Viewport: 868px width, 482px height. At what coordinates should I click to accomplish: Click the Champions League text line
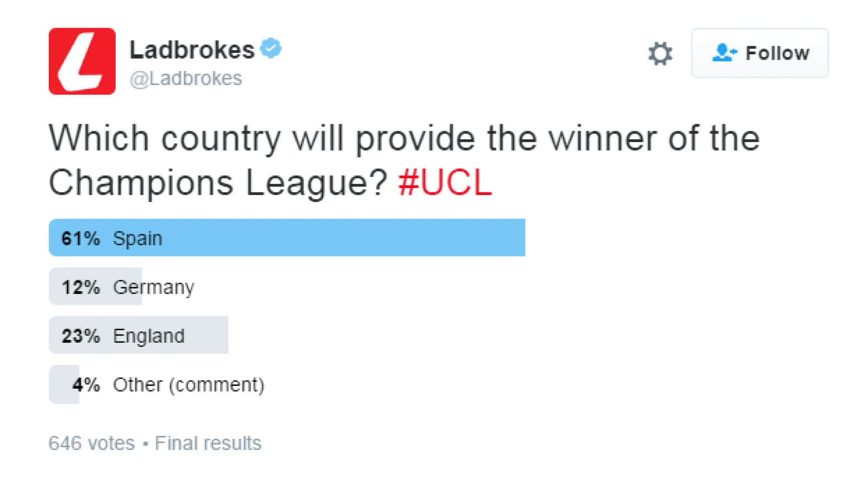tap(218, 183)
